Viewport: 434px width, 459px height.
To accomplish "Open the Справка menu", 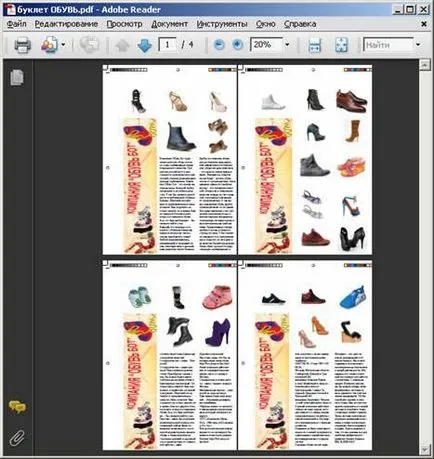I will [300, 24].
